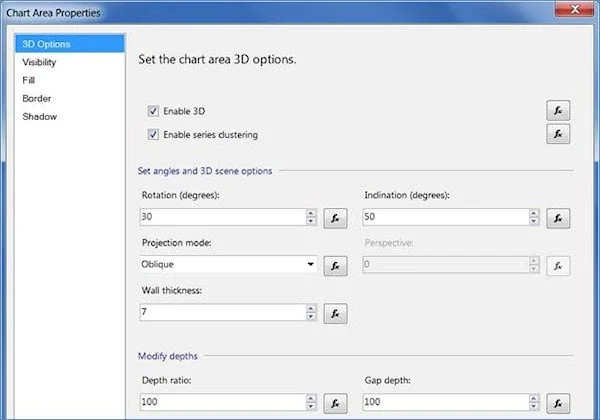Click the fx button beside Inclination

(558, 218)
